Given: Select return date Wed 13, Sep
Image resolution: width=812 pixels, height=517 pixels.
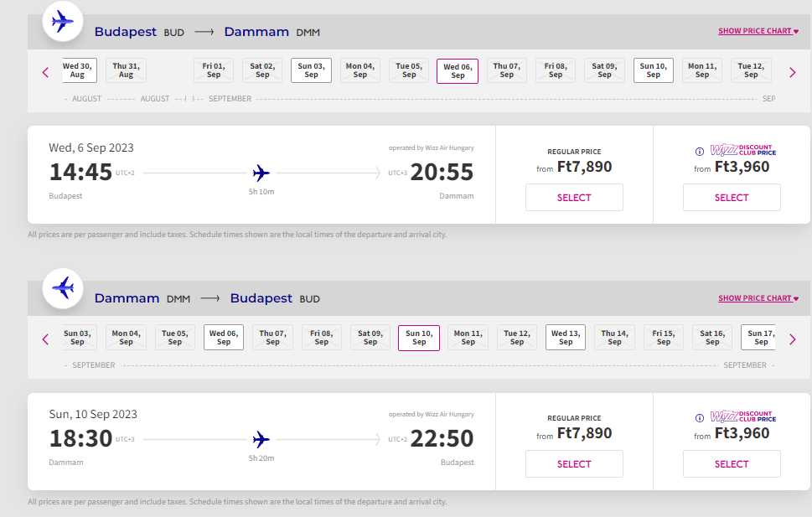Looking at the screenshot, I should click(566, 338).
